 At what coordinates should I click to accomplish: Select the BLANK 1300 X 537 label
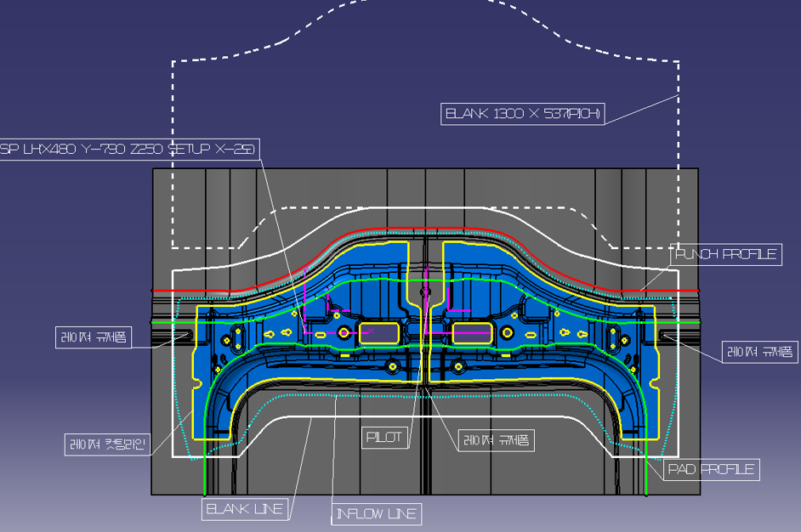(x=524, y=114)
